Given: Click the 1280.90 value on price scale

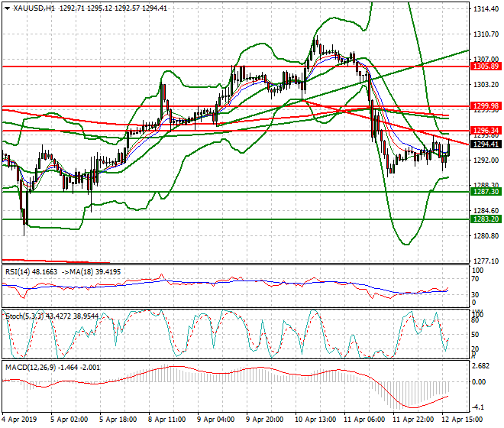Looking at the screenshot, I should (x=486, y=235).
